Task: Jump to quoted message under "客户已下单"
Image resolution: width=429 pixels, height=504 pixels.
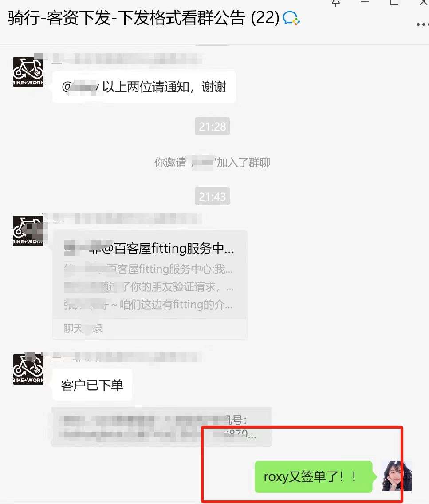Action: coord(161,427)
